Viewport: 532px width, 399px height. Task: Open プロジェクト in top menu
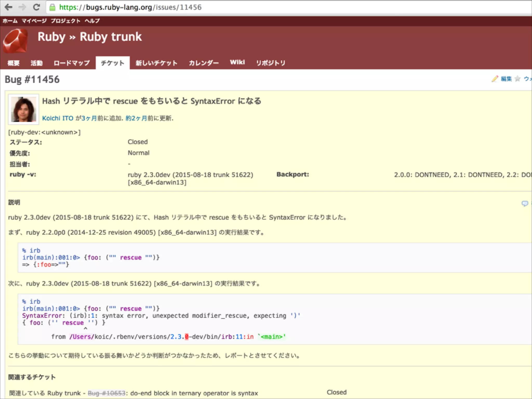(65, 21)
